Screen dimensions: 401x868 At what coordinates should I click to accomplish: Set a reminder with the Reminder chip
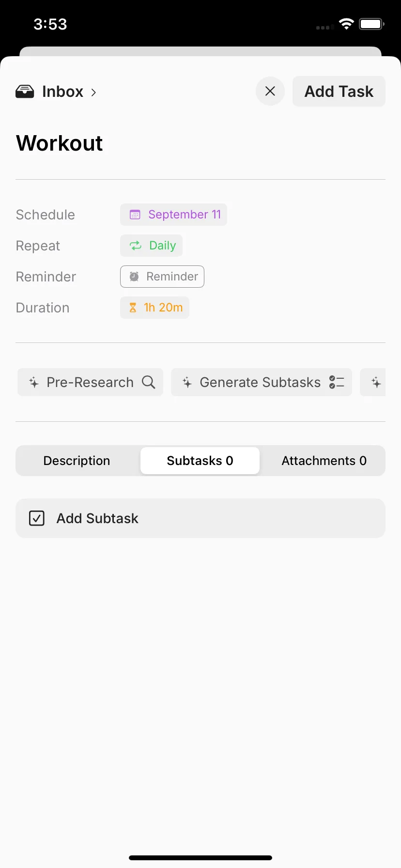click(x=162, y=277)
